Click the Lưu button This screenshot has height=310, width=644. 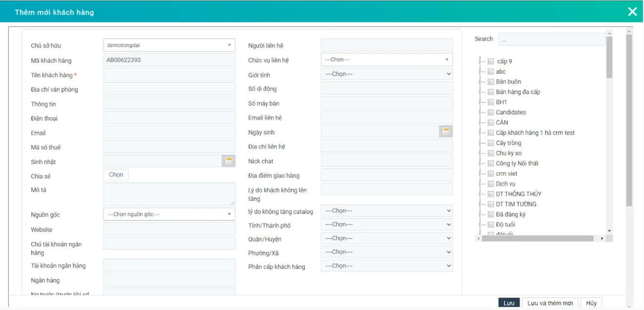[509, 303]
